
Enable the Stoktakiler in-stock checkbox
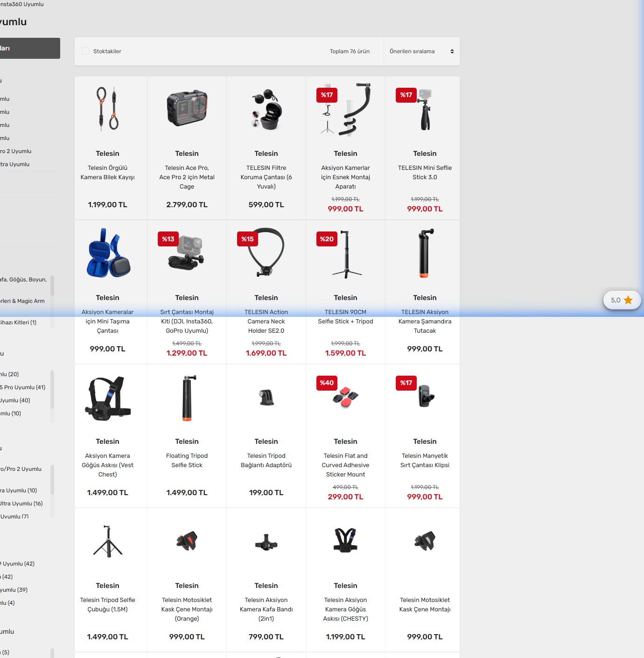(85, 51)
